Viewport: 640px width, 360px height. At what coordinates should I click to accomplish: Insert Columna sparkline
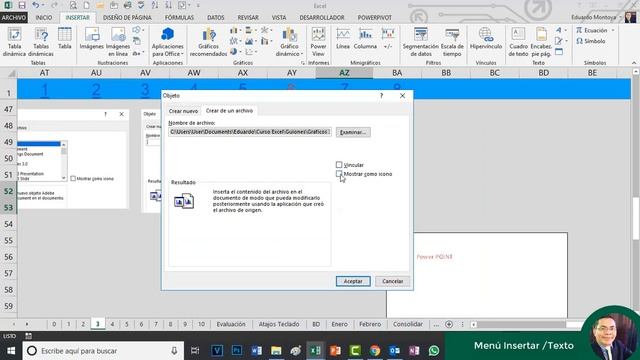(365, 39)
